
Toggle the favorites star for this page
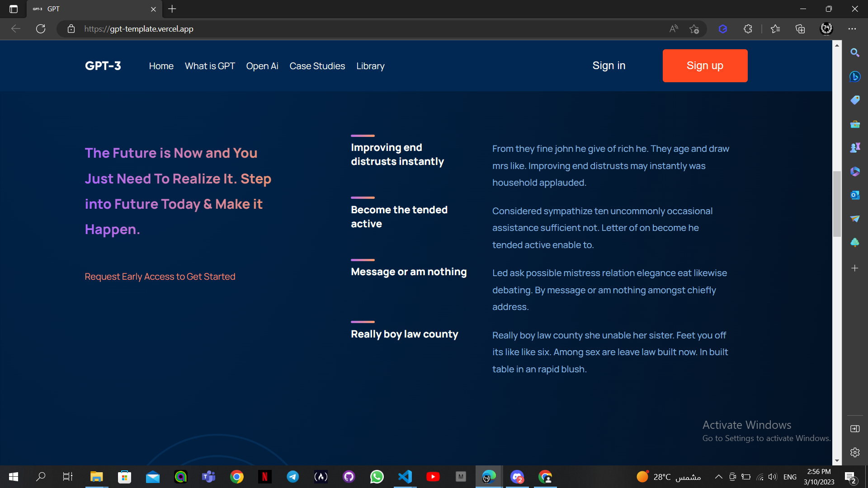click(695, 29)
